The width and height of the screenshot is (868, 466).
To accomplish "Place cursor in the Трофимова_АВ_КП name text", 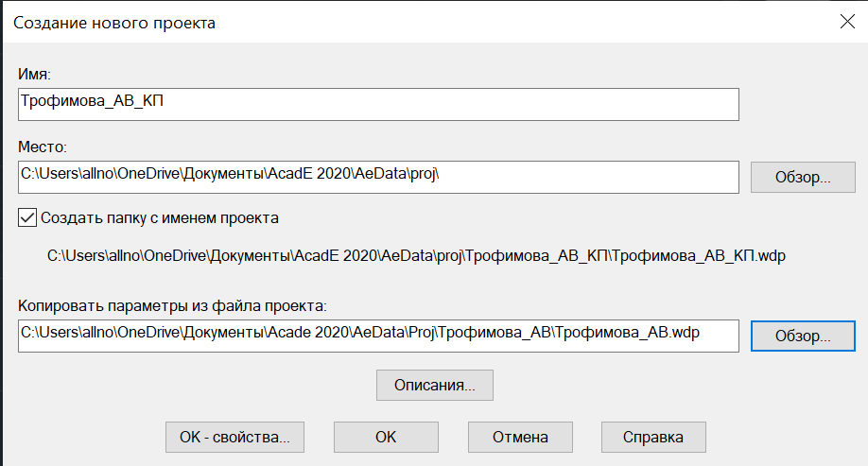I will [x=92, y=101].
